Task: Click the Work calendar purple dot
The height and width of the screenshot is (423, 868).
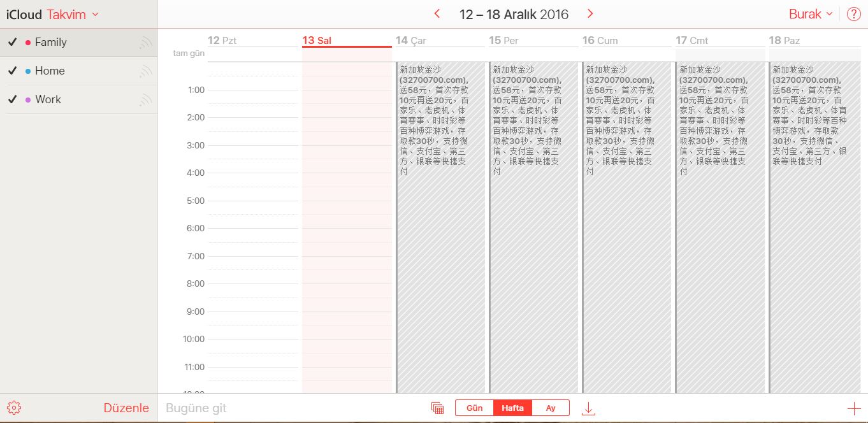Action: [28, 100]
